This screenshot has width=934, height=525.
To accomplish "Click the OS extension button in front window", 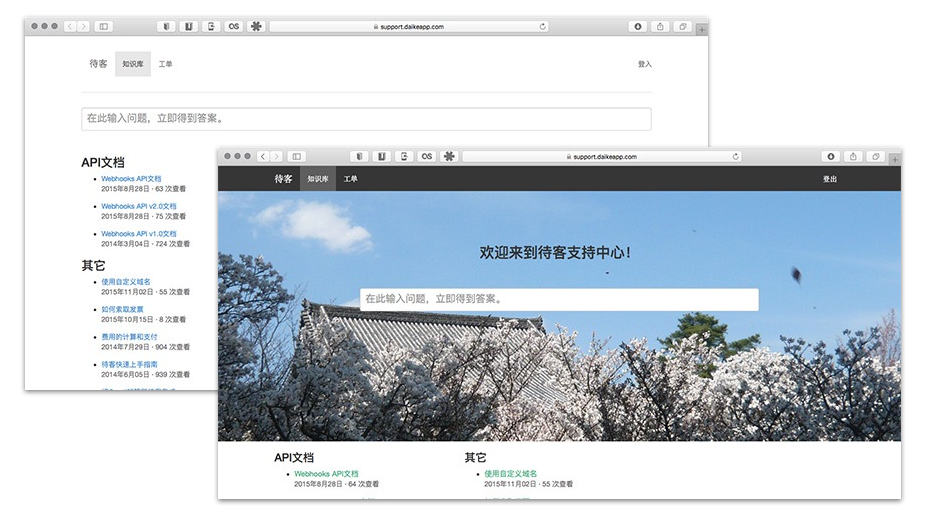I will tap(427, 157).
